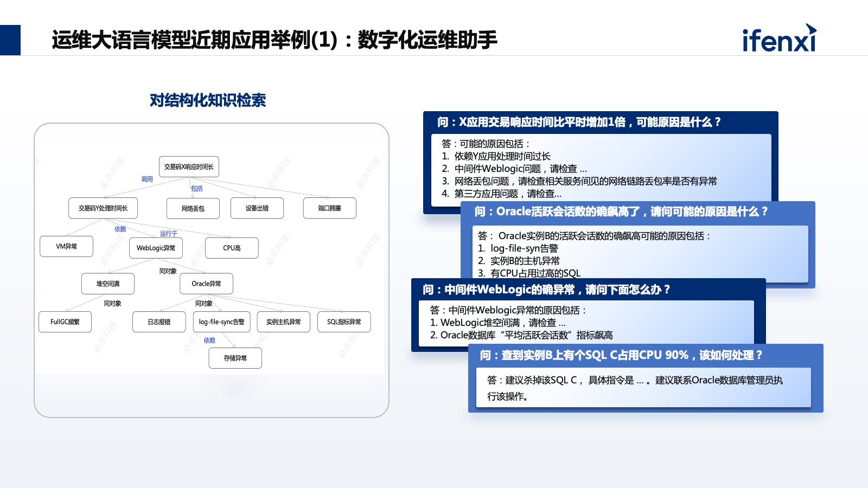Screen dimensions: 868x488
Task: Select the 交易码X响应时间长 root node
Action: pos(188,166)
